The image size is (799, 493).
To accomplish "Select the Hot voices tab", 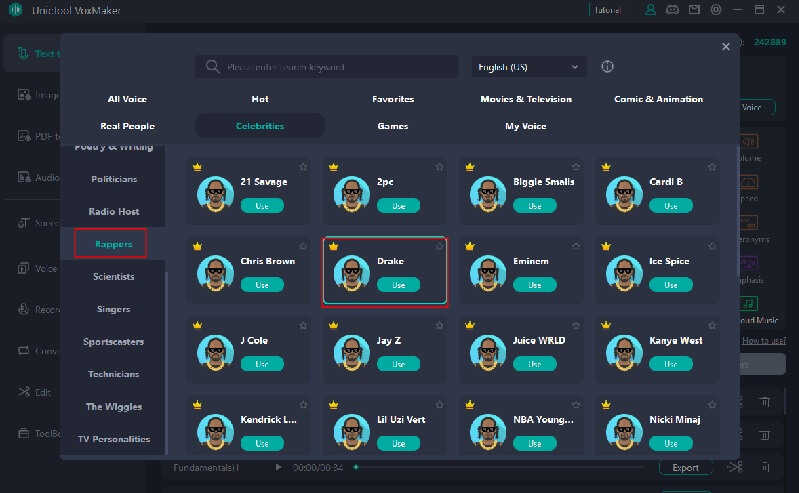I will pyautogui.click(x=260, y=99).
